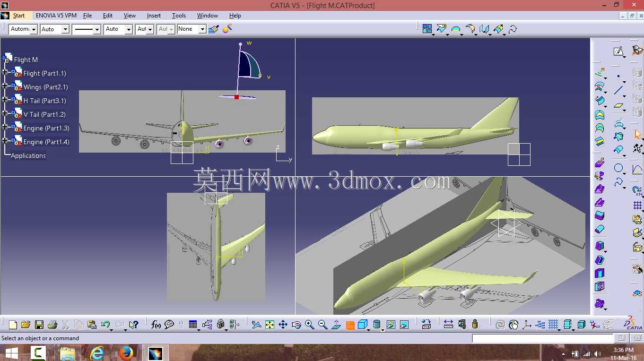Screen dimensions: 644x361
Task: Click the Measure Inertia icon
Action: 475,325
